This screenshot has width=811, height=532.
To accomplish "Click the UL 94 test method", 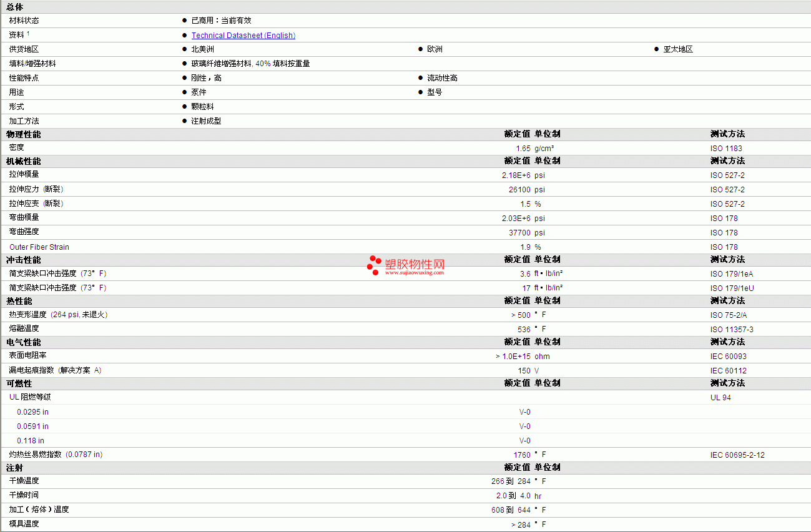I will coord(720,398).
